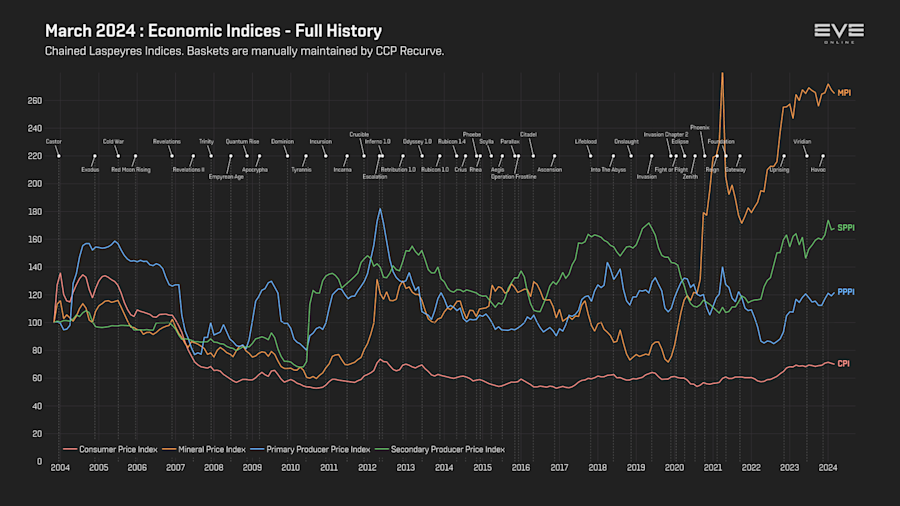Screen dimensions: 900x506
Task: Select the Empyrean Age marker label
Action: click(x=226, y=177)
